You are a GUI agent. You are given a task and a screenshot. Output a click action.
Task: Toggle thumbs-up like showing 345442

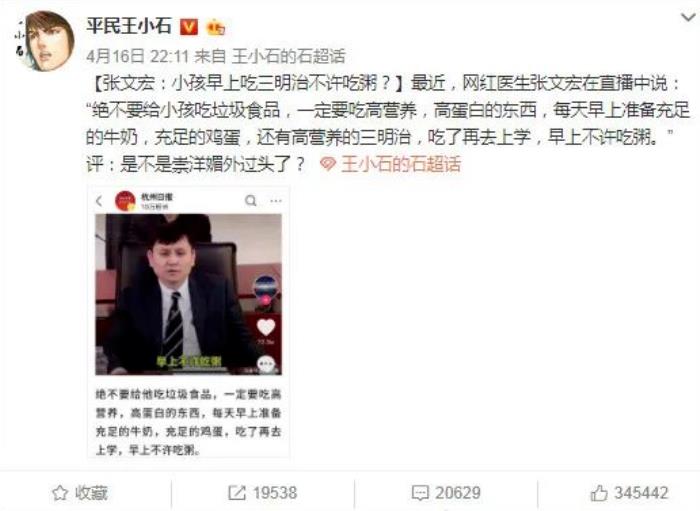pos(629,493)
